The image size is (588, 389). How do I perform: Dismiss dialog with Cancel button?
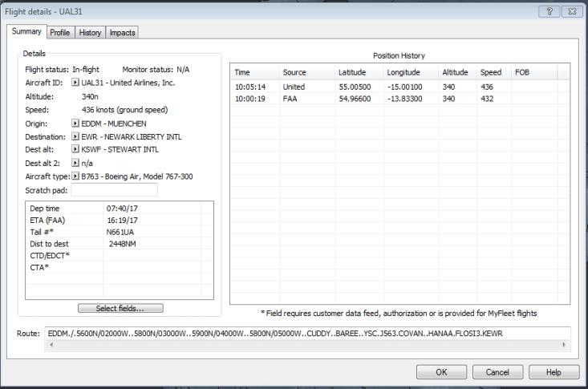[x=497, y=372]
